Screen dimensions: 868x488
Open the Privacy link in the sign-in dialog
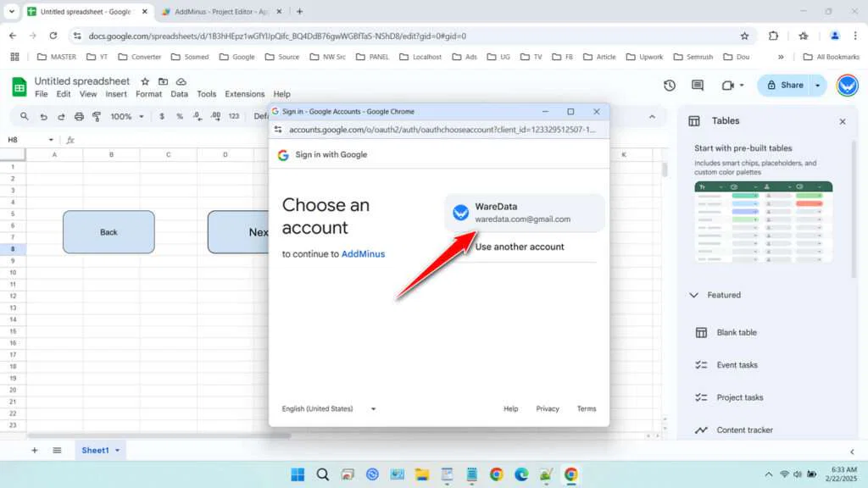[x=547, y=408]
